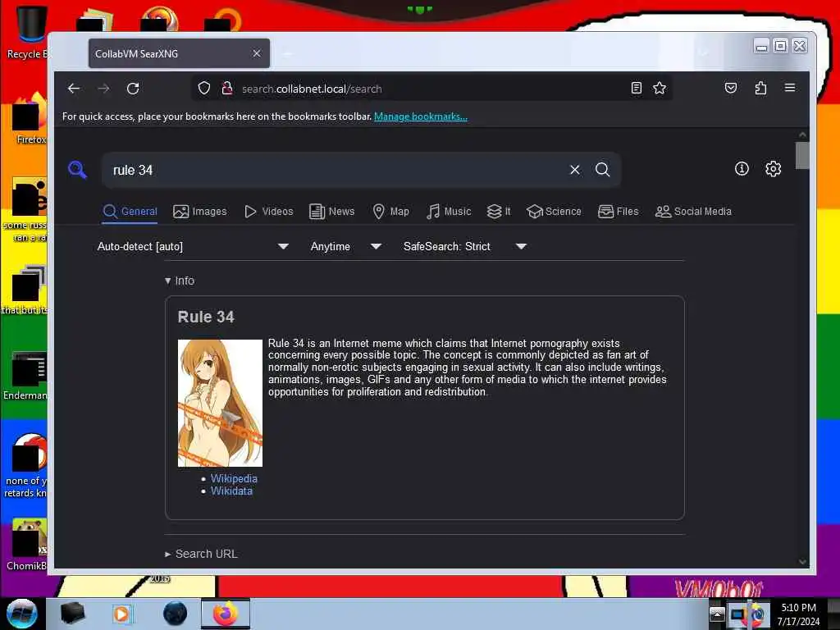
Task: Switch to the General category
Action: point(130,212)
